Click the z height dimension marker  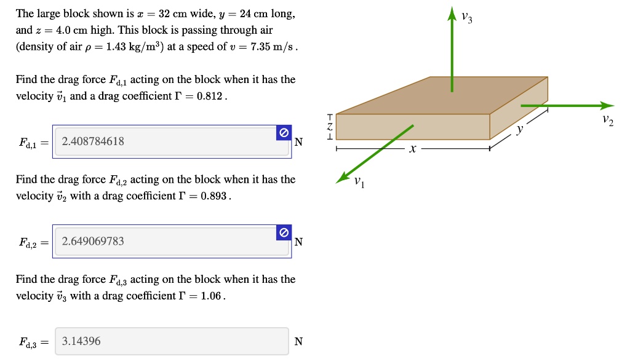330,127
